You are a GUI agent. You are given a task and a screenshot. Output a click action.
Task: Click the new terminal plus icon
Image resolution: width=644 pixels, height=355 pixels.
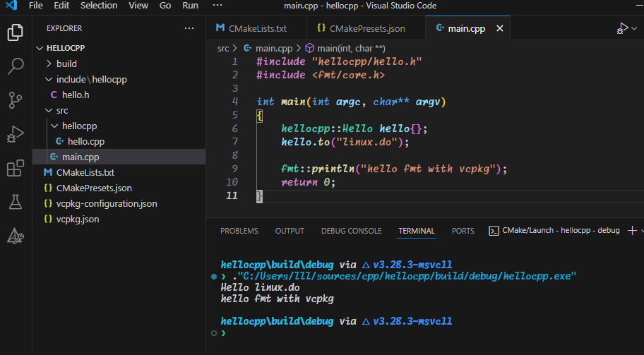point(632,231)
